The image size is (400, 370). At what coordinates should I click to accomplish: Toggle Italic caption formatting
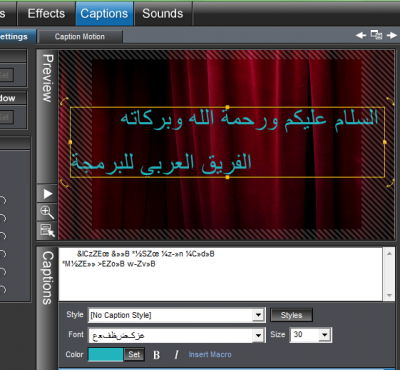(x=176, y=355)
